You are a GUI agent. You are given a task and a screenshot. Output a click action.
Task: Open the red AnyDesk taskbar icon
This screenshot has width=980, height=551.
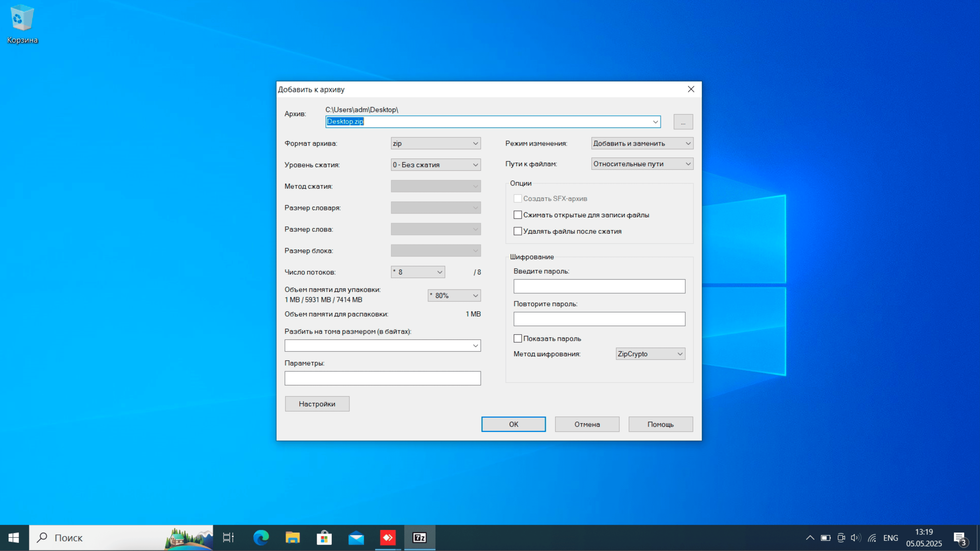pos(388,537)
